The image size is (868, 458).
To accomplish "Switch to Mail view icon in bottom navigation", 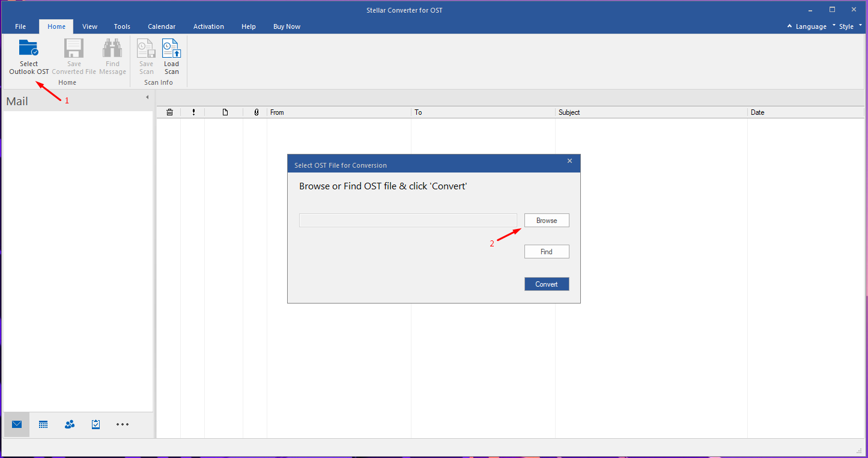I will [x=17, y=424].
